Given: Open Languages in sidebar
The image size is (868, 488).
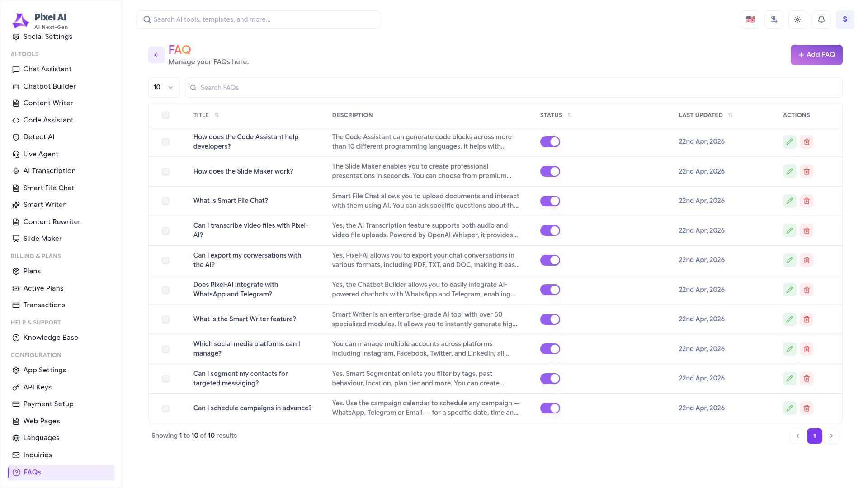Looking at the screenshot, I should [61, 438].
